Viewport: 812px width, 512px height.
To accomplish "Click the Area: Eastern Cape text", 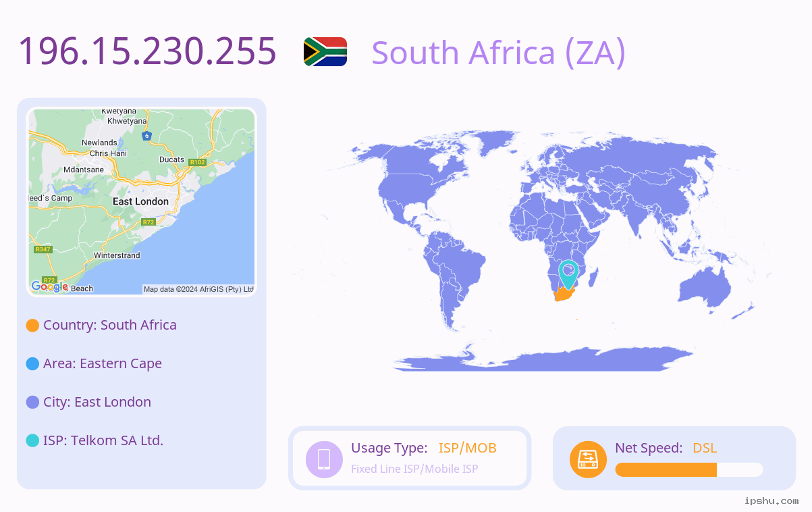I will tap(103, 363).
